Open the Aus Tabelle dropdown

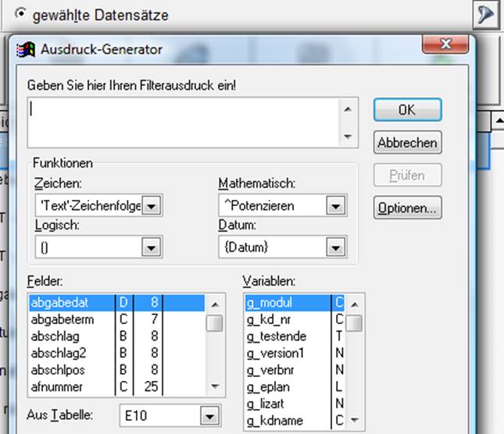[x=207, y=416]
